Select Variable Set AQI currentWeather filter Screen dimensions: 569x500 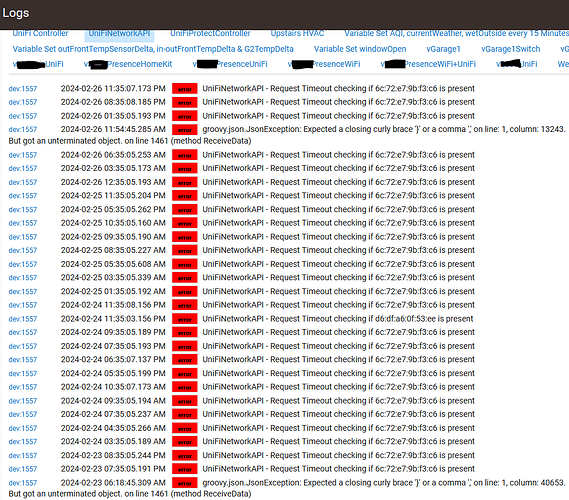point(457,33)
